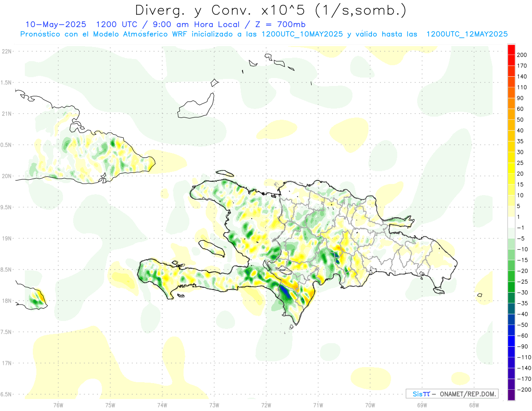Click the '8.5N' latitude label
This screenshot has width=532, height=411.
pos(7,270)
